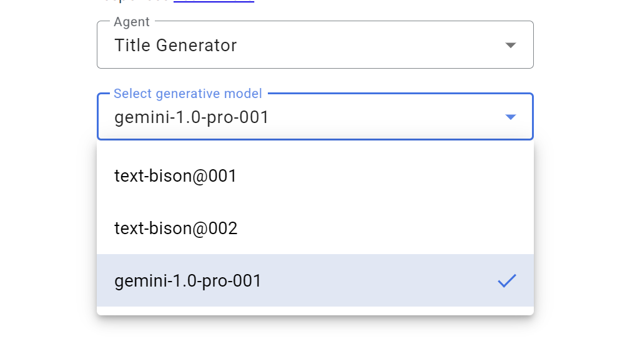Click the dropdown arrow on the Agent field
The image size is (630, 364).
click(x=510, y=44)
